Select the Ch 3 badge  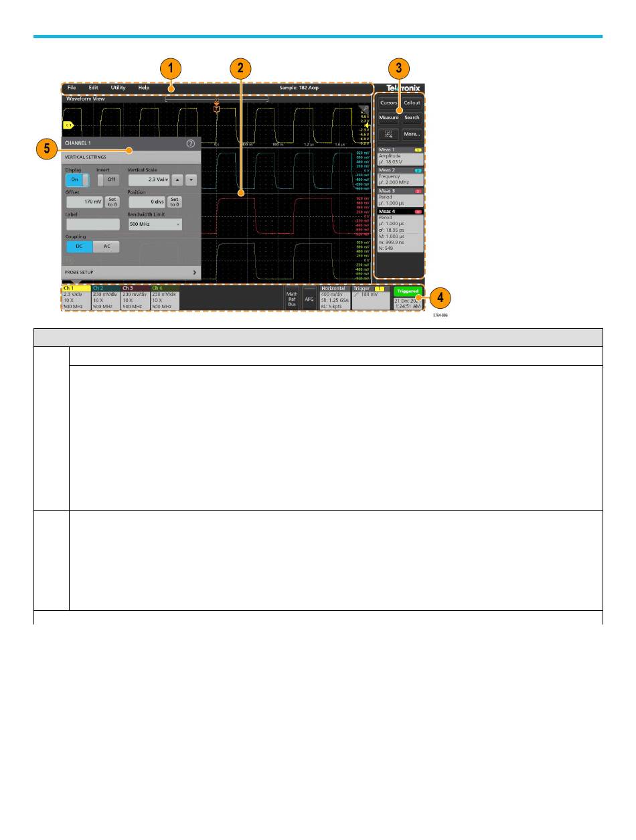coord(135,297)
